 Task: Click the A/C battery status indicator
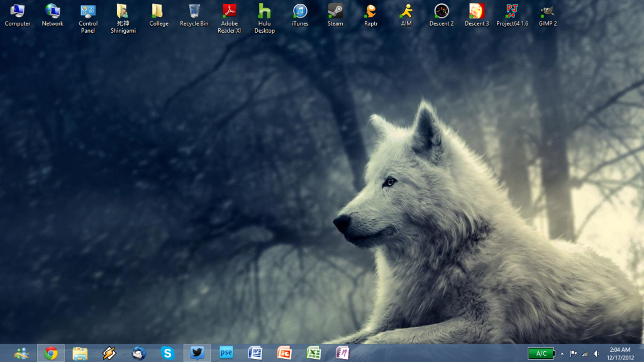tap(541, 353)
